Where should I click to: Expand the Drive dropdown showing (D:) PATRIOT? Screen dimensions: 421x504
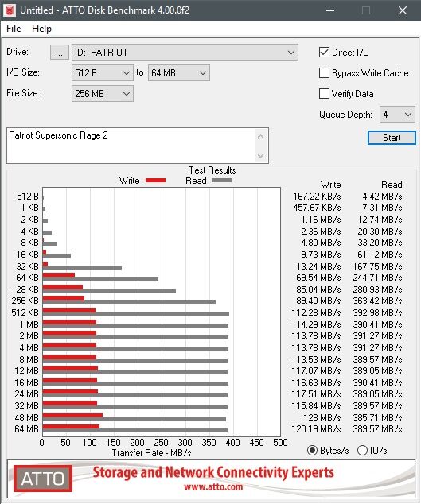185,53
